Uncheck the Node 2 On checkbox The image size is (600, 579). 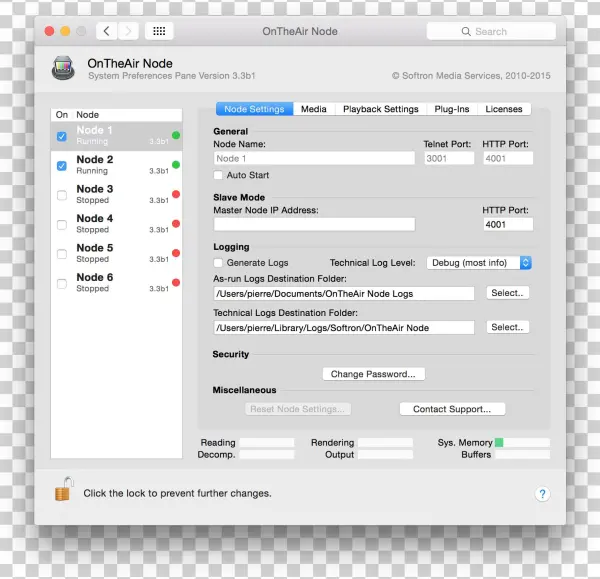point(62,166)
